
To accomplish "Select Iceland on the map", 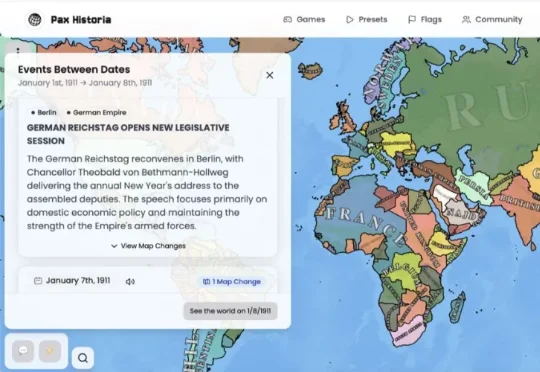I will tap(310, 70).
